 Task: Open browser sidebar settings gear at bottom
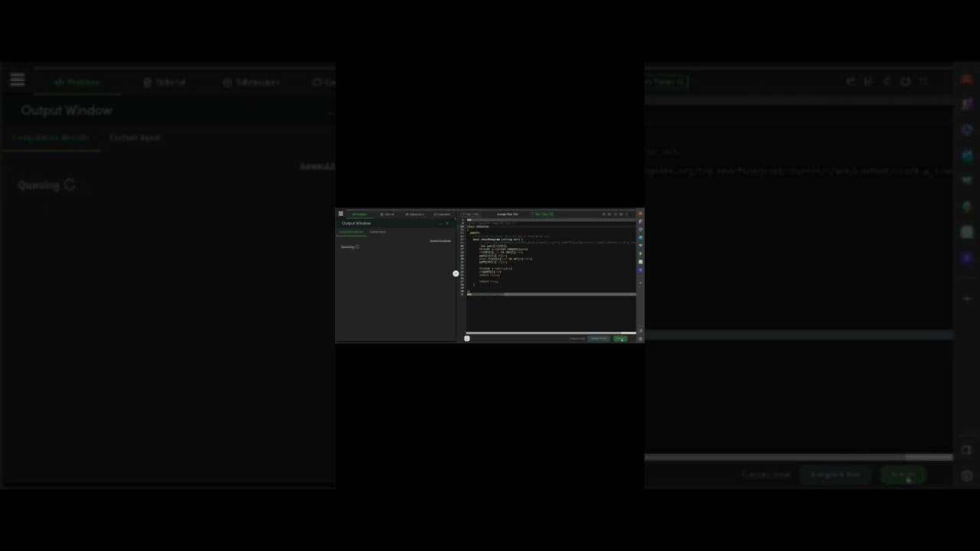click(x=640, y=338)
